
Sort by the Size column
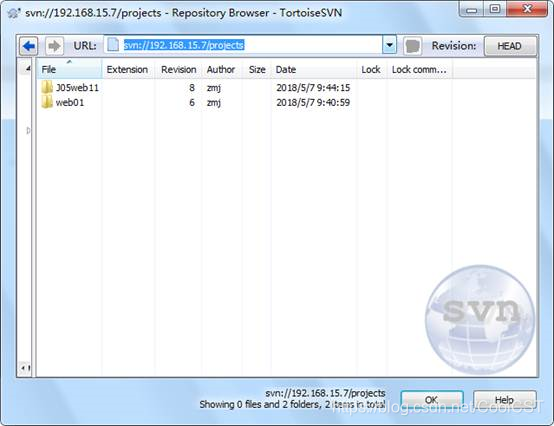pos(257,69)
